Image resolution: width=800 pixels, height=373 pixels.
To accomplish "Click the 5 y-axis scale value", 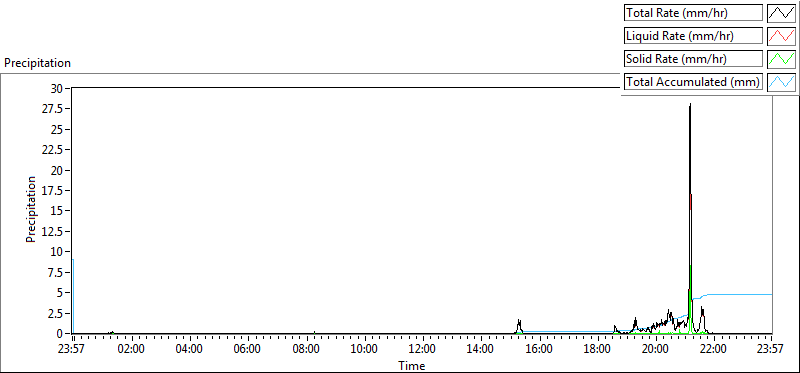I will 60,293.
